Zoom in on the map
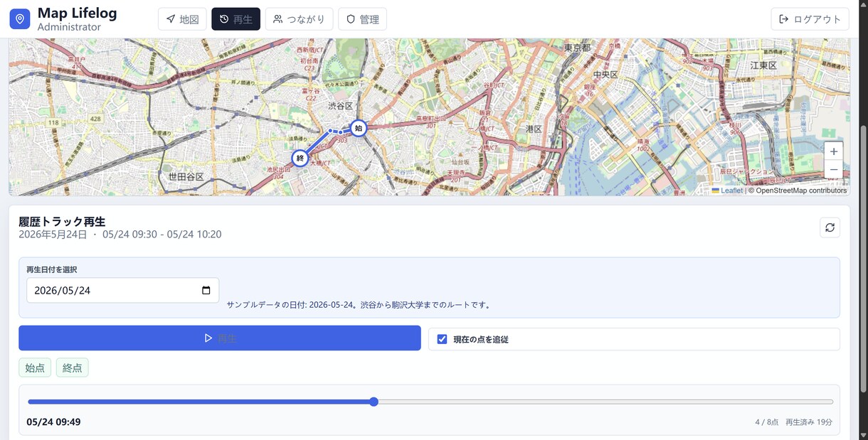The width and height of the screenshot is (868, 440). coord(833,151)
